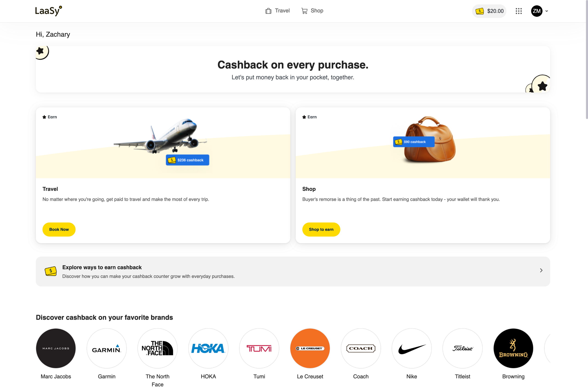Open the Coach brand logo
This screenshot has width=588, height=392.
361,348
